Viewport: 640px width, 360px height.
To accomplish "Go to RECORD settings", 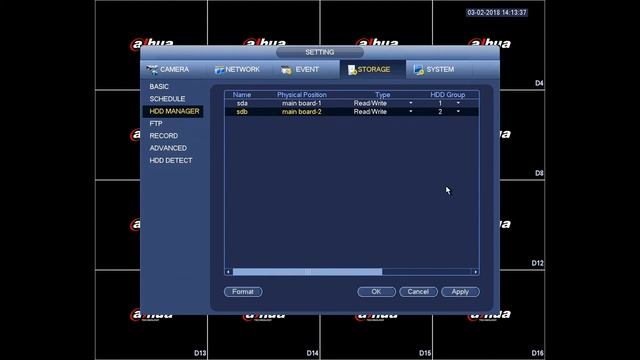I will pyautogui.click(x=163, y=136).
